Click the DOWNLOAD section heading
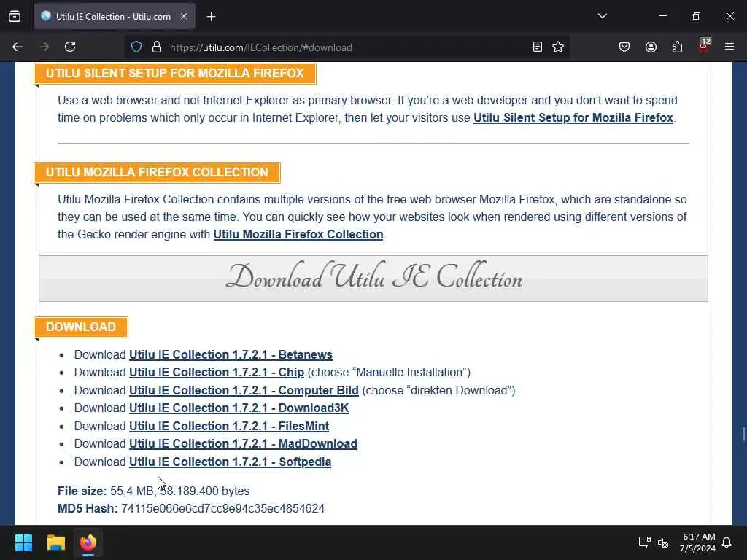747x560 pixels. coord(81,327)
